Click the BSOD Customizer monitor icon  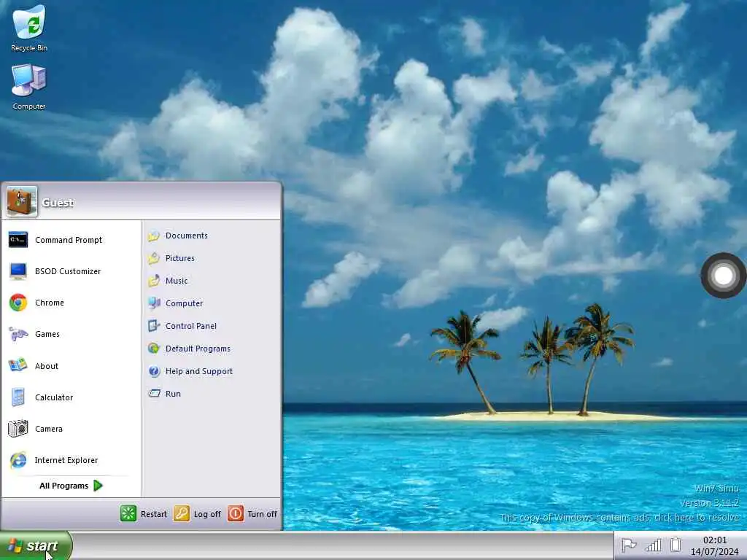point(18,271)
